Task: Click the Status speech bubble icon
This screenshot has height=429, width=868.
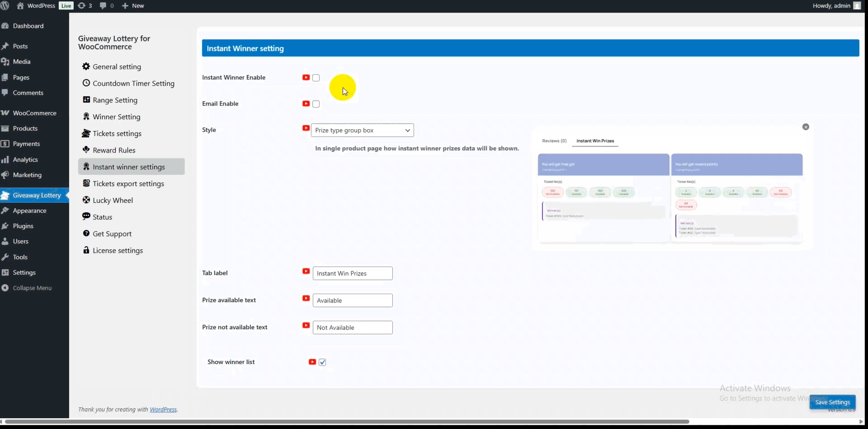Action: point(86,217)
